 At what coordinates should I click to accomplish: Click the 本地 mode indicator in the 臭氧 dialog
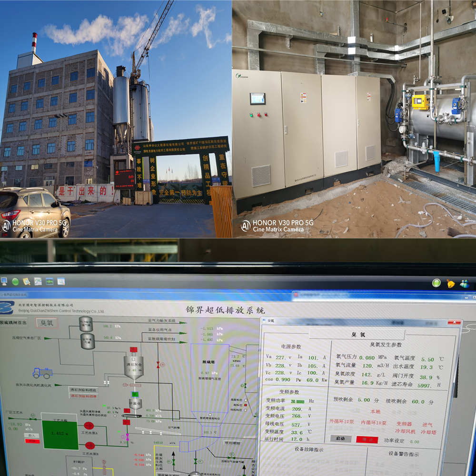[376, 411]
